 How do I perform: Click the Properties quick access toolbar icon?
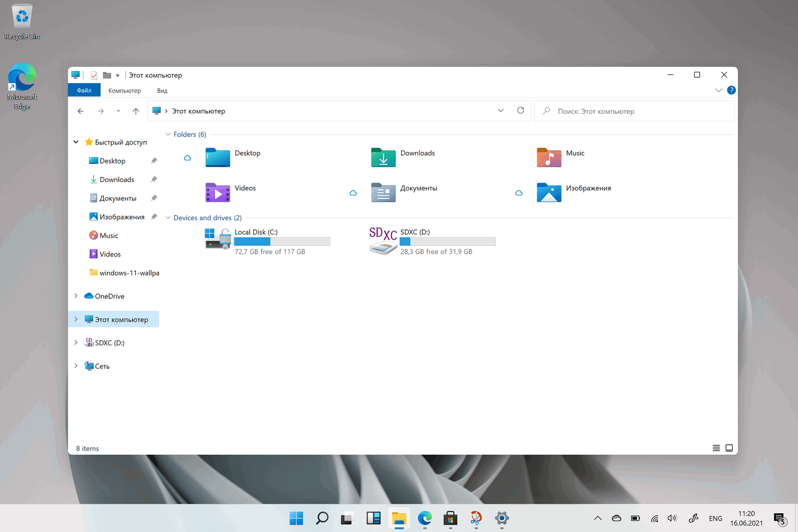tap(94, 75)
